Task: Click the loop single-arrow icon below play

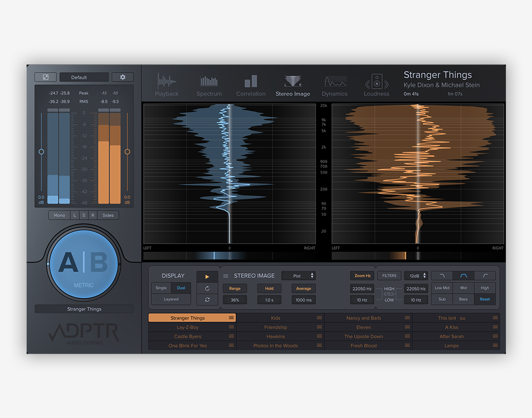Action: coord(207,289)
